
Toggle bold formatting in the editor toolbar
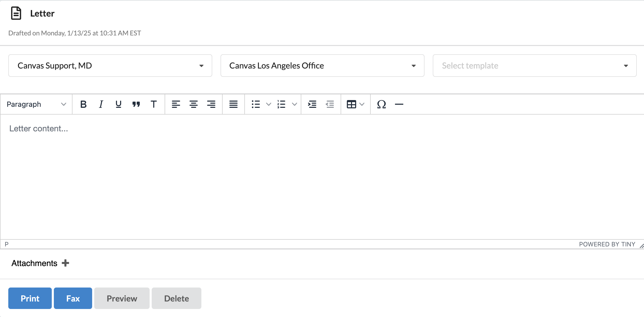(83, 104)
